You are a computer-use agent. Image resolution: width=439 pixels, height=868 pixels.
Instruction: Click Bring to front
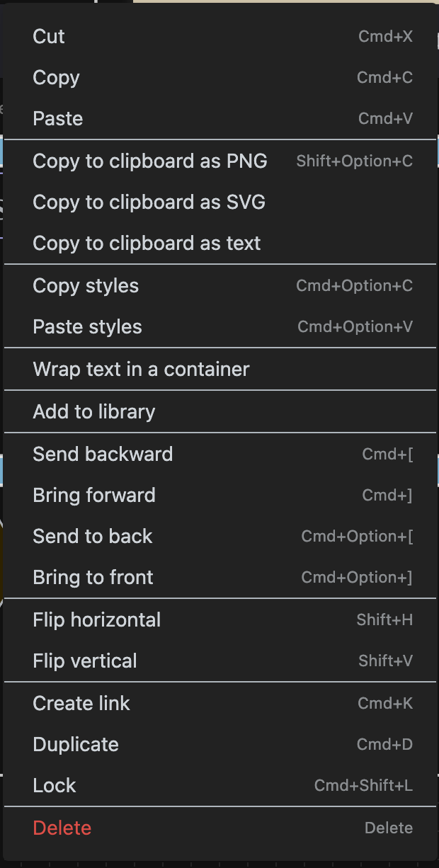coord(93,578)
